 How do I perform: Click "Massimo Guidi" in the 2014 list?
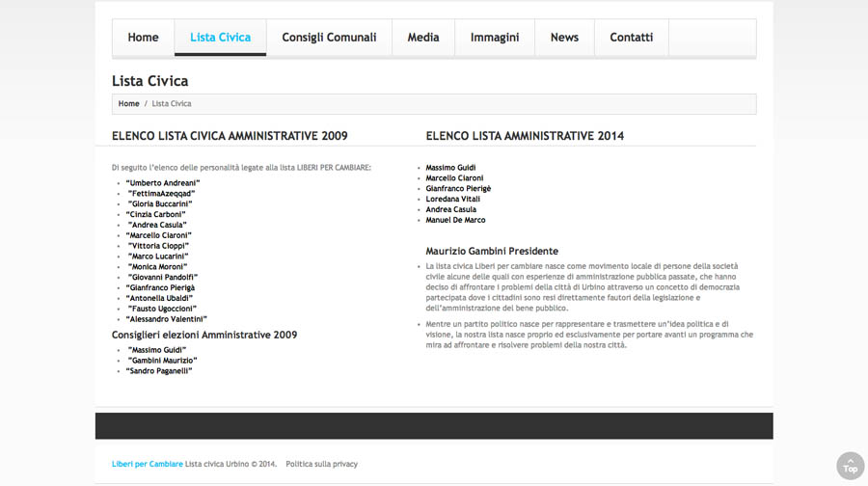pos(450,168)
